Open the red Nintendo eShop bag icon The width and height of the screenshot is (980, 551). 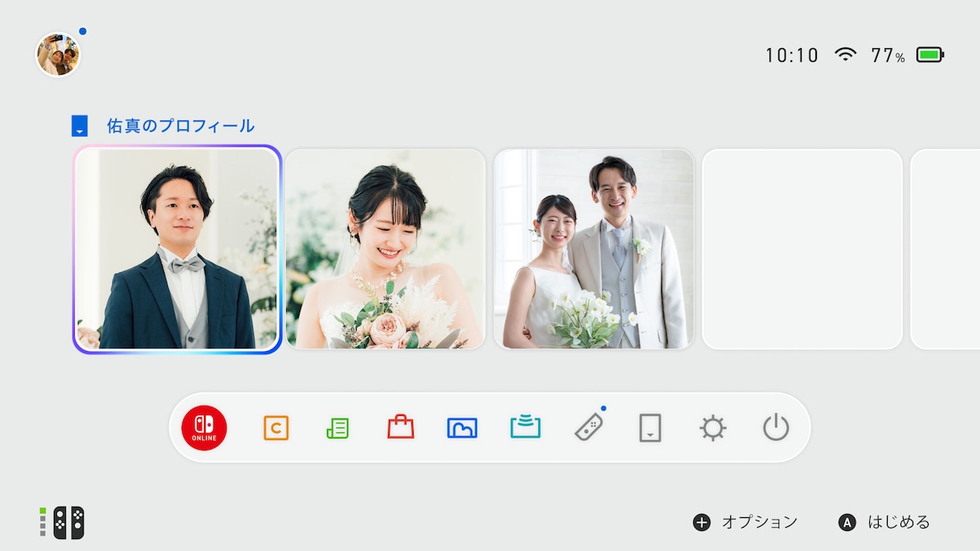coord(401,427)
